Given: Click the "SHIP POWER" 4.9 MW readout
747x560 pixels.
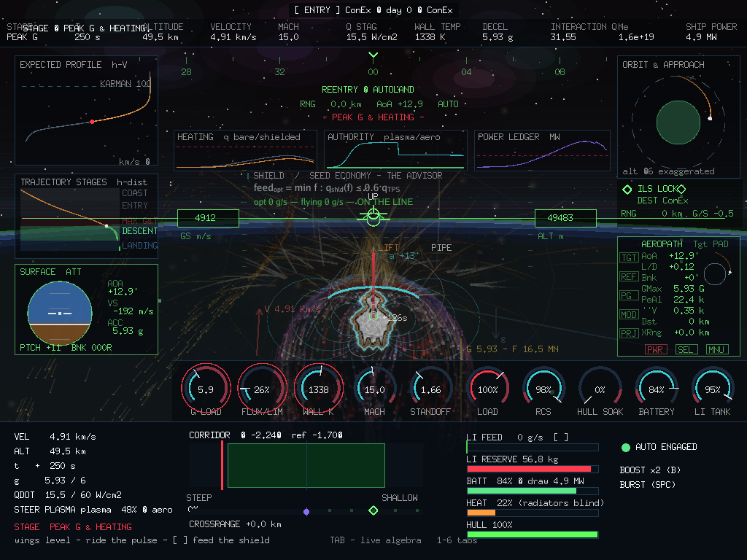Looking at the screenshot, I should [711, 32].
